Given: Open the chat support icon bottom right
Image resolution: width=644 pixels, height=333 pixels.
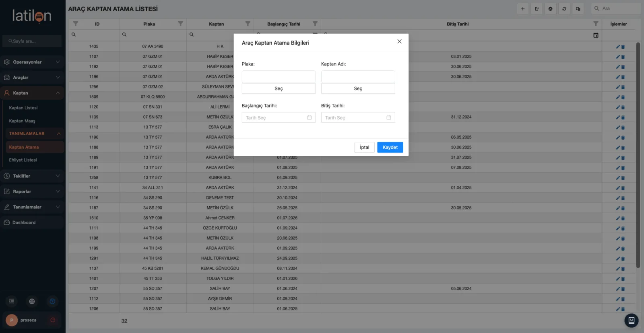Looking at the screenshot, I should click(x=631, y=321).
